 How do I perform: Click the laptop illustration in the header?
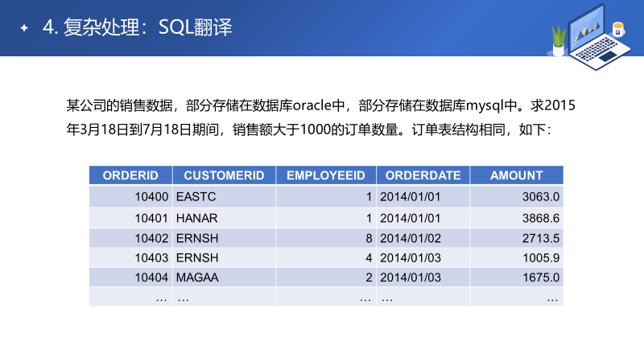pyautogui.click(x=597, y=38)
